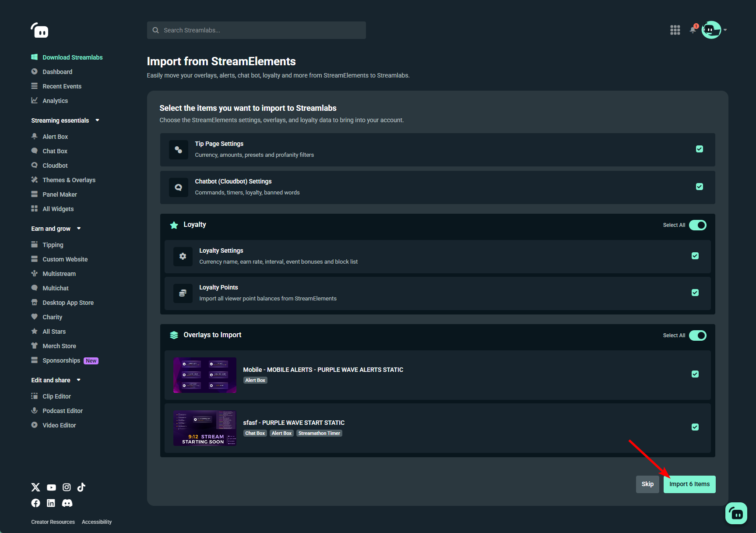This screenshot has width=756, height=533.
Task: Expand the account dropdown arrow
Action: click(x=725, y=30)
